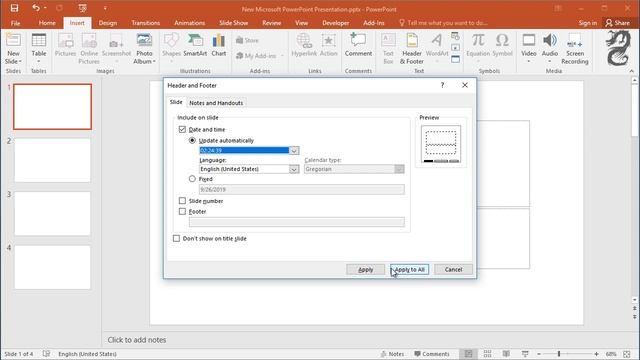Switch to Notes and Handouts tab
Screen dimensions: 640x360
click(x=216, y=103)
